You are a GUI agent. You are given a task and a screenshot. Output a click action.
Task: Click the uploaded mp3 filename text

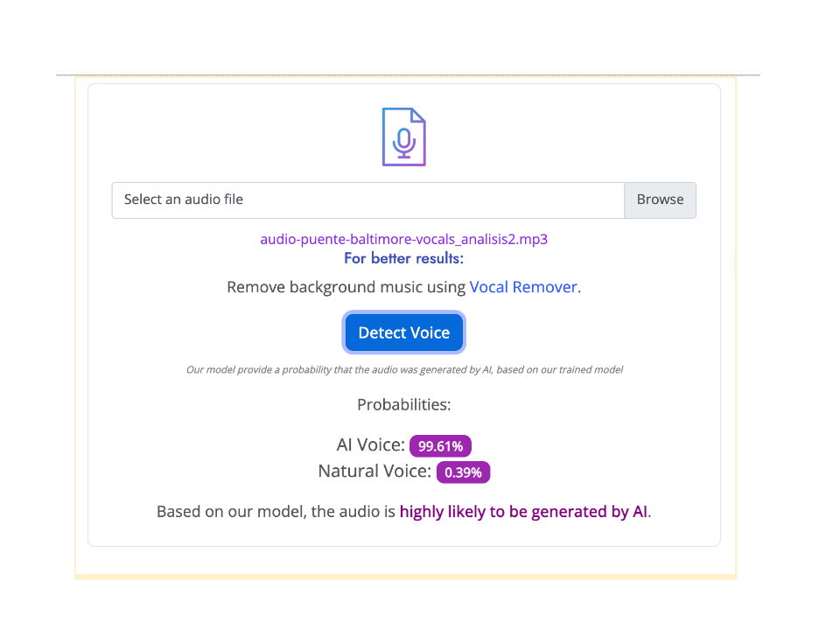click(x=404, y=239)
